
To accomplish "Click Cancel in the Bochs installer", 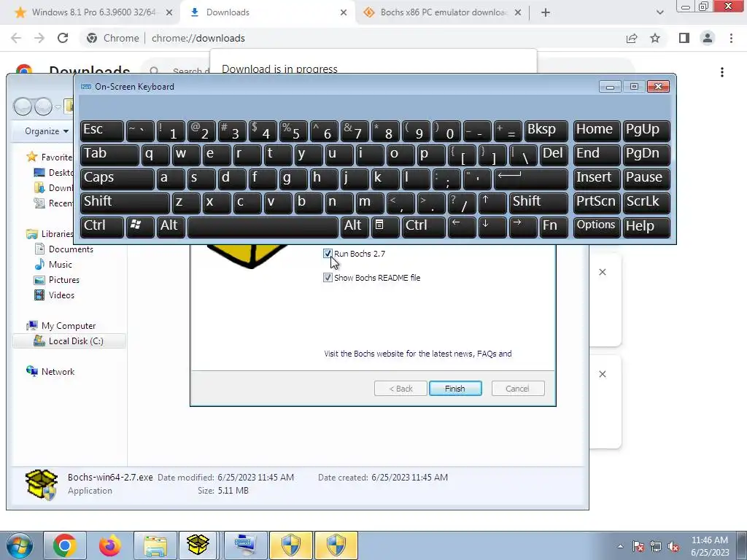I will (517, 389).
